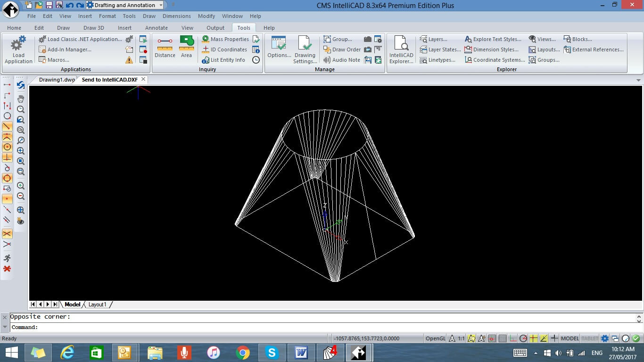Viewport: 644px width, 362px height.
Task: Expand the document tab list arrow
Action: click(x=639, y=80)
